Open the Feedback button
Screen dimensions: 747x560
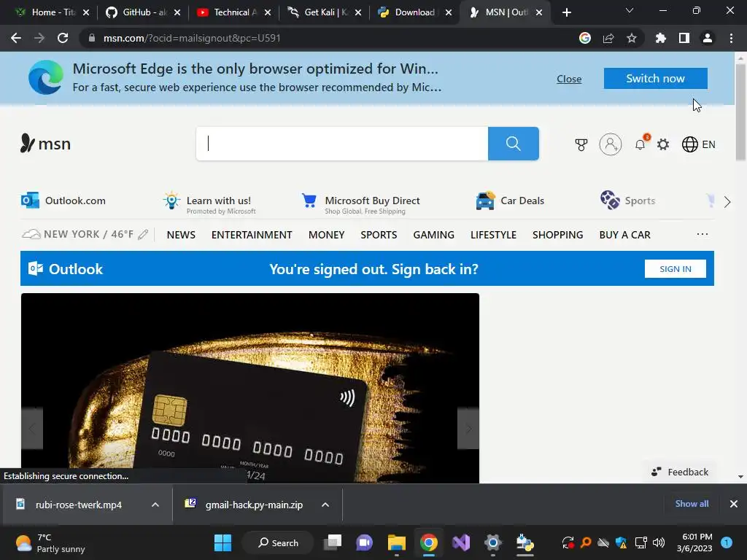[x=680, y=472]
